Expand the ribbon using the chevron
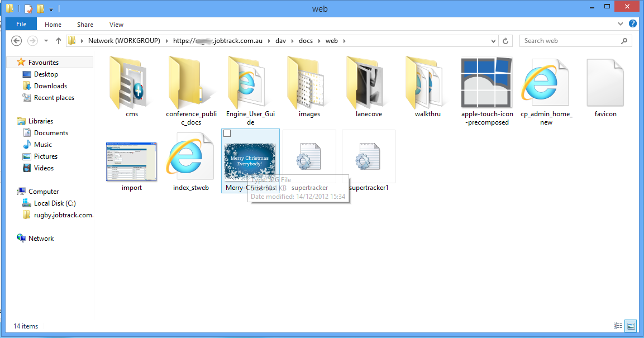This screenshot has width=644, height=338. tap(620, 24)
